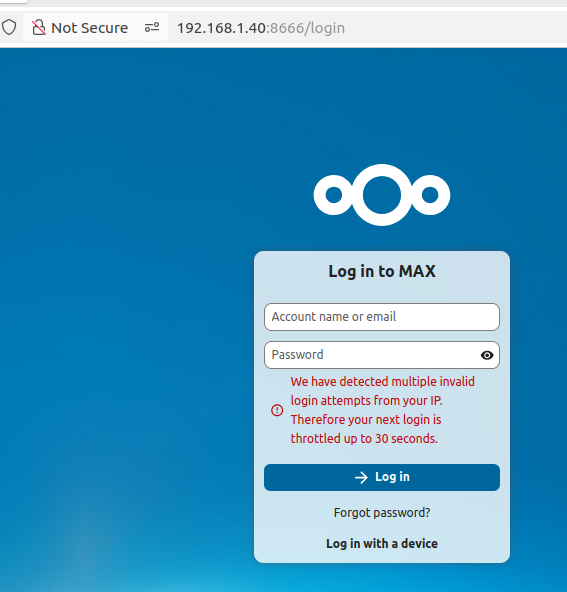Click the Nextcloud logo
Image resolution: width=567 pixels, height=592 pixels.
(x=382, y=195)
